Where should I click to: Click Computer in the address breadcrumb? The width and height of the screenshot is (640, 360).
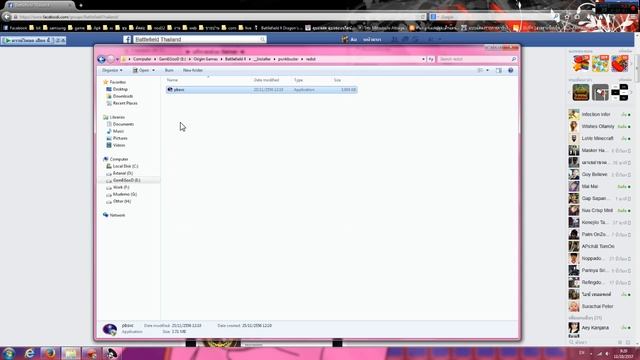coord(142,59)
